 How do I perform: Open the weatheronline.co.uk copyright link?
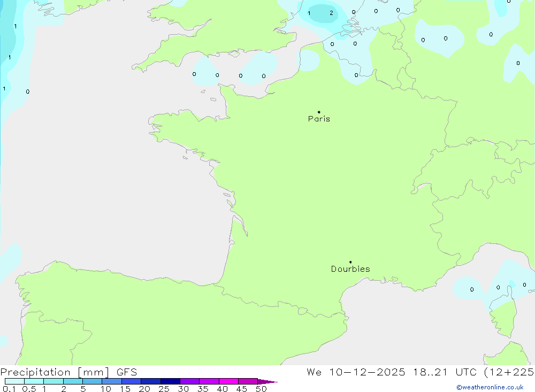490,387
